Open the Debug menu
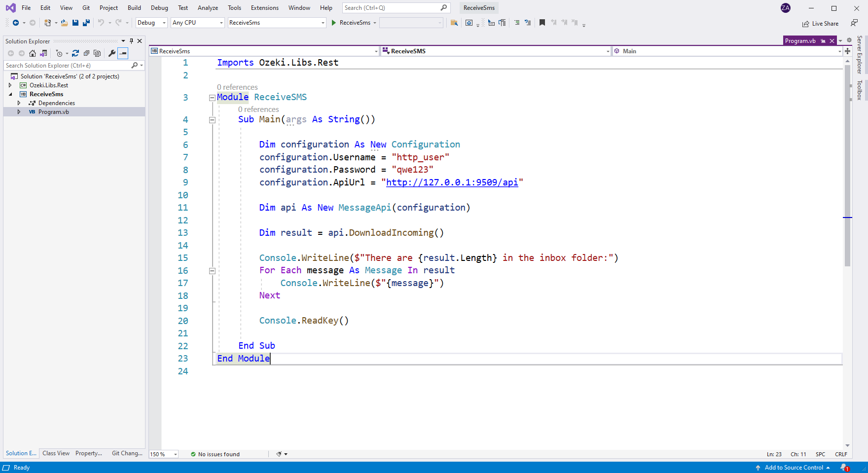This screenshot has height=473, width=868. (x=159, y=8)
